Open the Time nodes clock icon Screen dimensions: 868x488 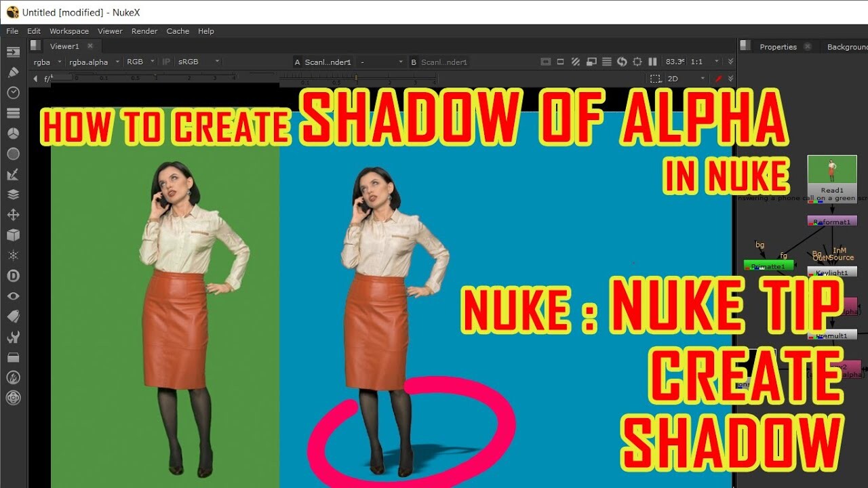coord(13,92)
